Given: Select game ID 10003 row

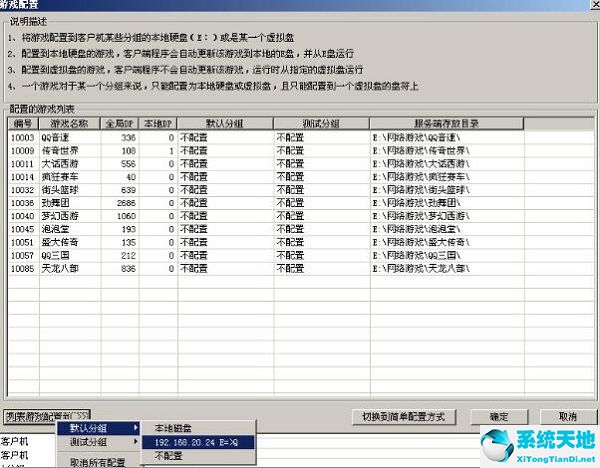Looking at the screenshot, I should point(23,137).
